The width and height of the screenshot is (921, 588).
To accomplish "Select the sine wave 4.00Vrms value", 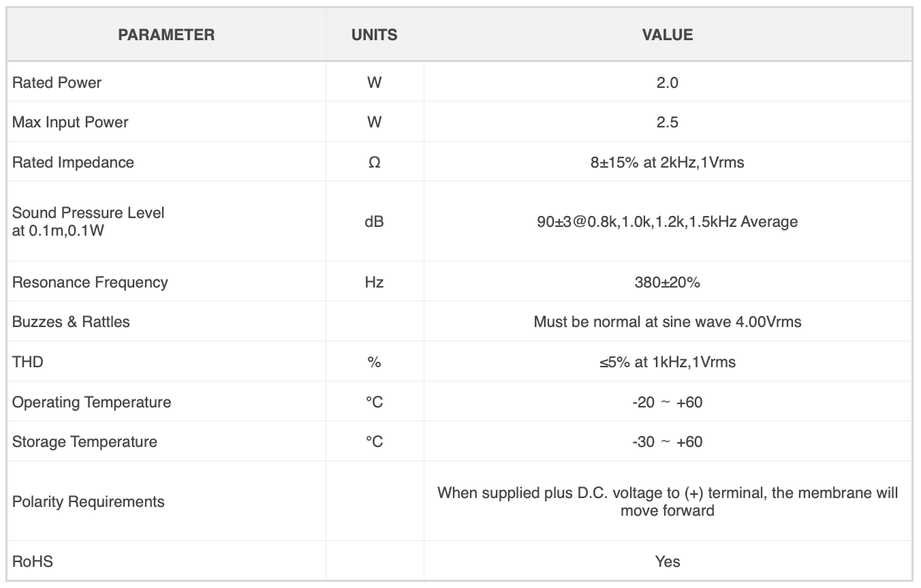I will click(x=667, y=321).
